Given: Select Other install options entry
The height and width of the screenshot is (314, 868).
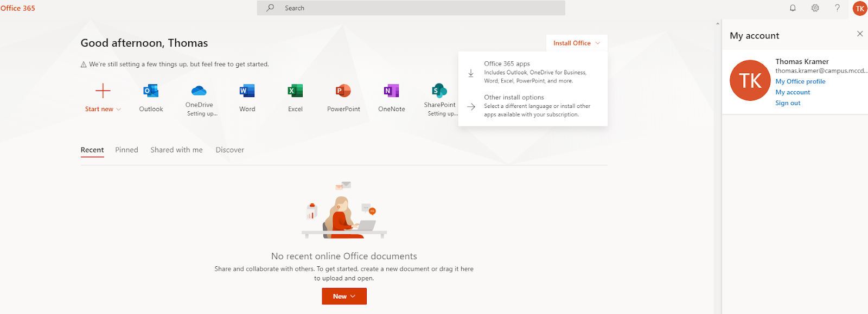Looking at the screenshot, I should point(533,106).
